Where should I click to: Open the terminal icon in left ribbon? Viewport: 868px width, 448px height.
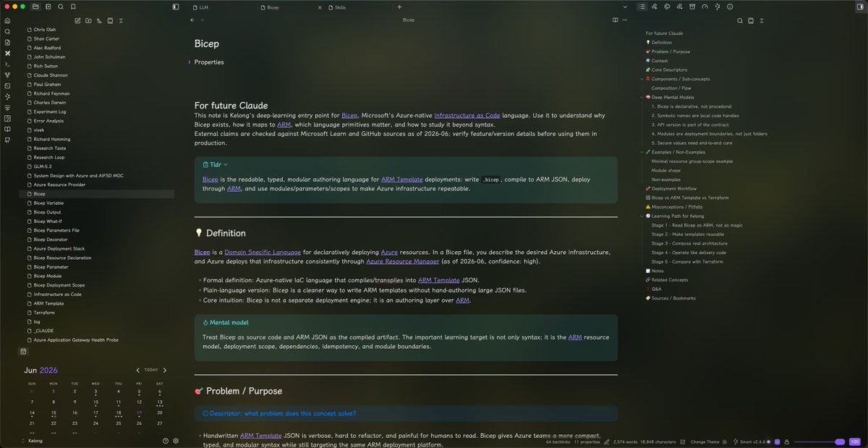[7, 64]
